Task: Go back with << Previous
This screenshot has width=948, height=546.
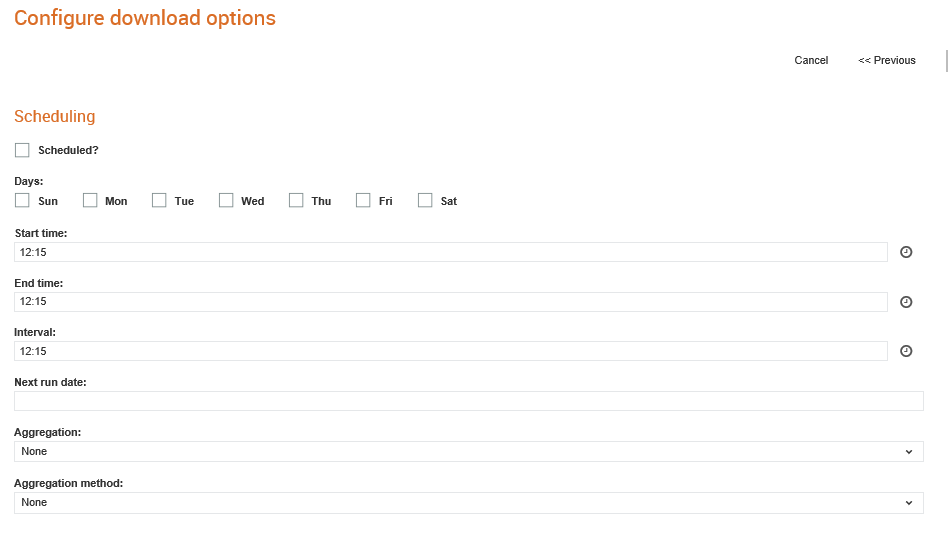Action: 886,60
